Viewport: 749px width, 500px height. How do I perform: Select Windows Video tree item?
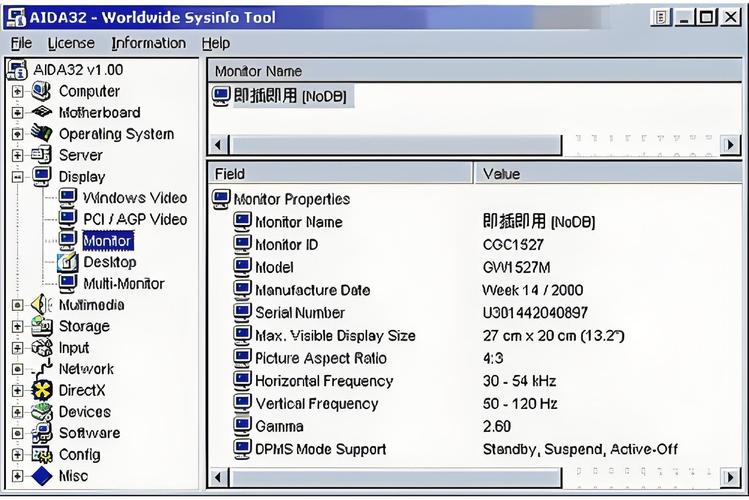(x=135, y=198)
